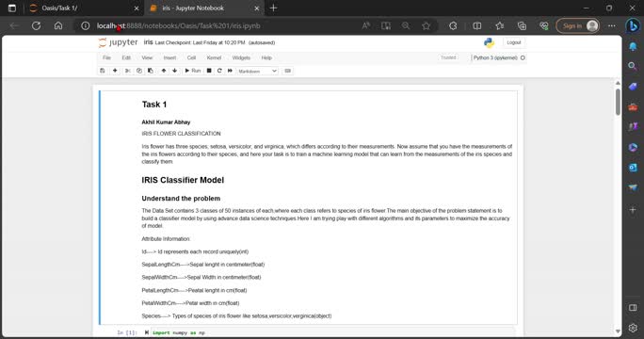Click the Jupyter logo

119,42
